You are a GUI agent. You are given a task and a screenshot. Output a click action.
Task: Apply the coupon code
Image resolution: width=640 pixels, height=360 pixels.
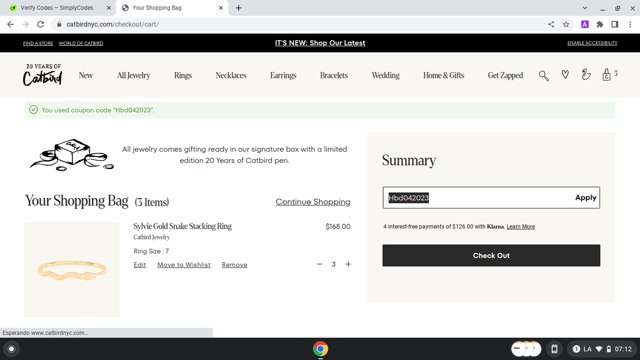click(586, 198)
